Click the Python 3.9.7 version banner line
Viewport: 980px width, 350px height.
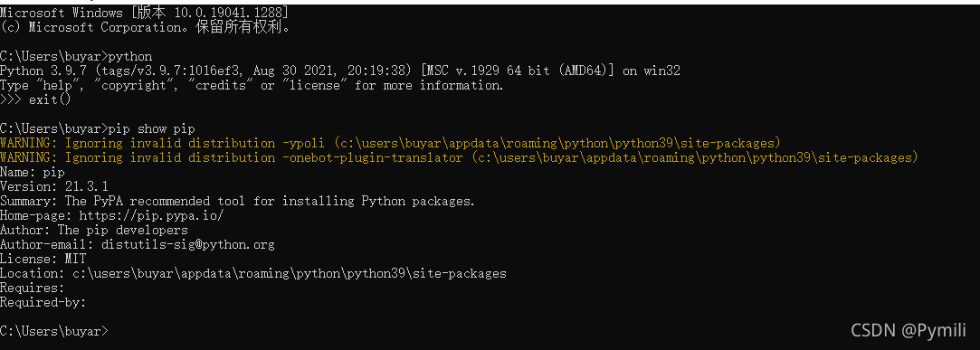coord(340,71)
